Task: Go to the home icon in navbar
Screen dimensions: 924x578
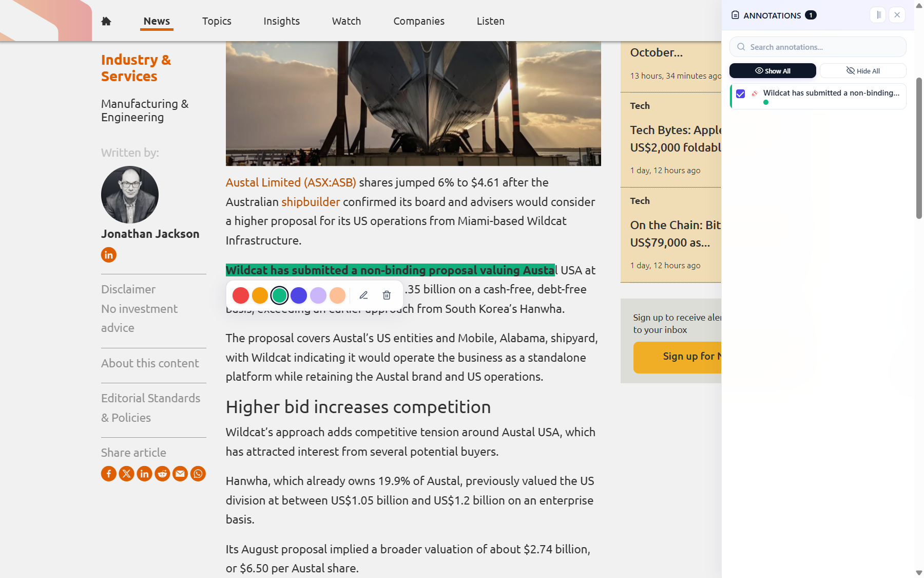Action: (106, 21)
